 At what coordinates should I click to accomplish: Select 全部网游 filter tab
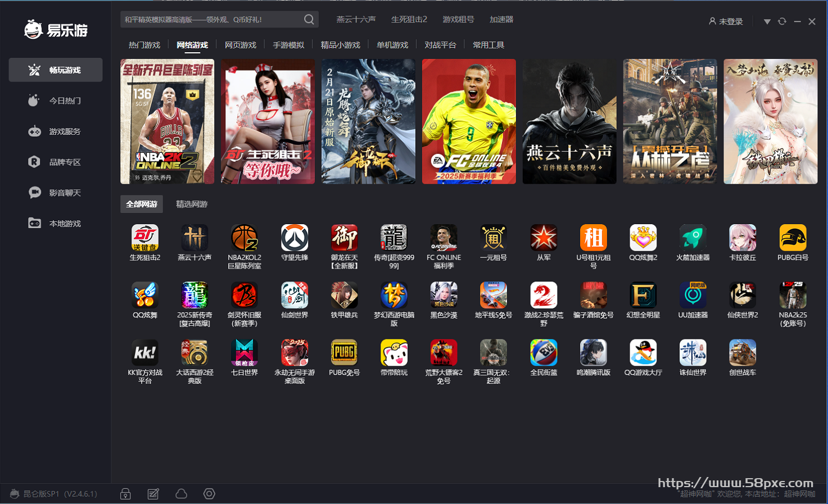[142, 204]
